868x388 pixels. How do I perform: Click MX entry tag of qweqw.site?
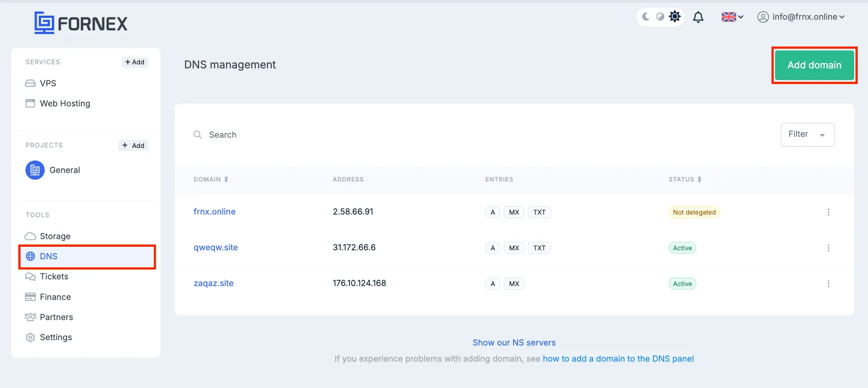tap(514, 248)
